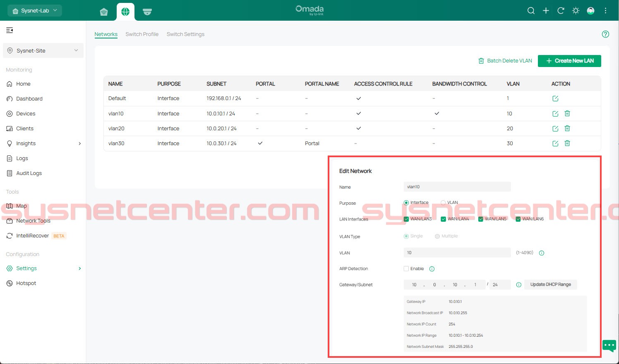Image resolution: width=619 pixels, height=364 pixels.
Task: Open the green chat support bubble
Action: (x=609, y=345)
